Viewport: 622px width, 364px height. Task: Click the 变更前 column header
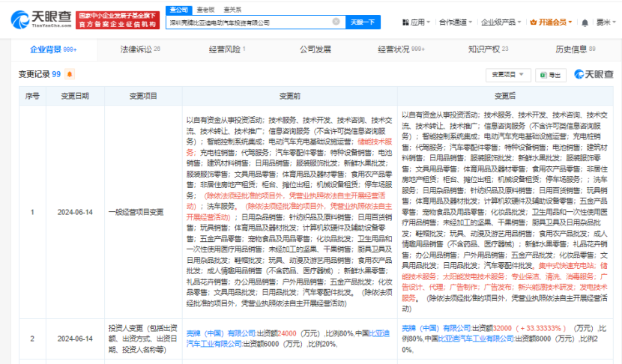(x=289, y=96)
